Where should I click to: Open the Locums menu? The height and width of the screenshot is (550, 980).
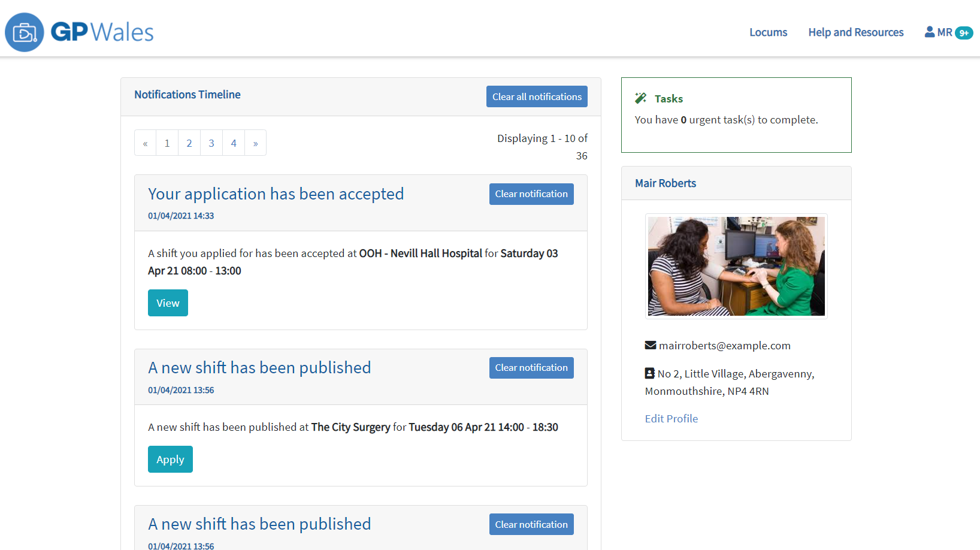[x=769, y=32]
